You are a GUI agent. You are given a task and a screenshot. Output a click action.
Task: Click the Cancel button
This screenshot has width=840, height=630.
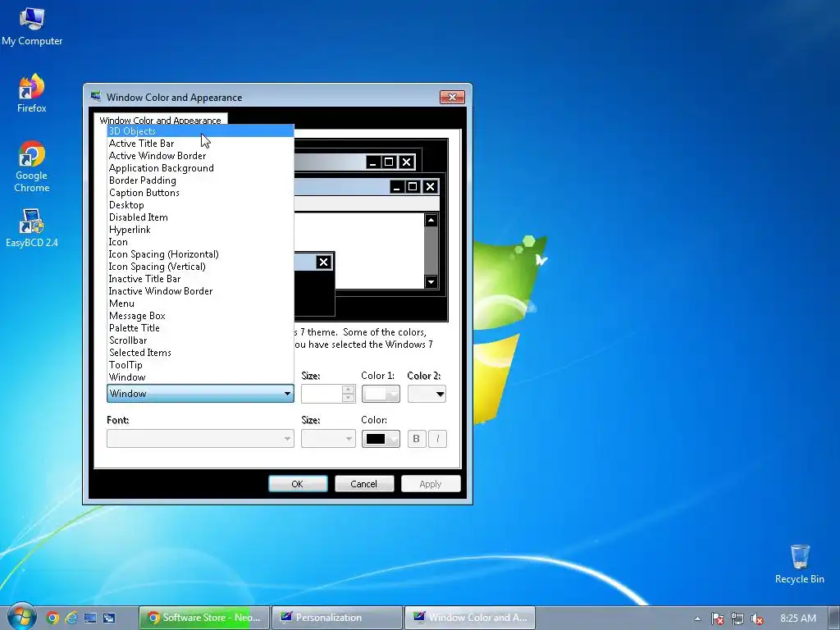(364, 484)
